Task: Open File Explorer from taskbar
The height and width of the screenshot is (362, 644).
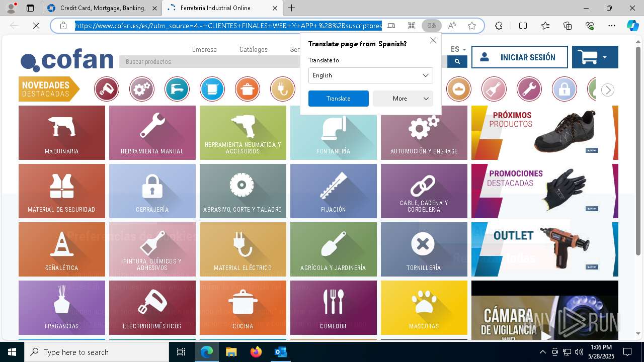Action: pos(231,352)
